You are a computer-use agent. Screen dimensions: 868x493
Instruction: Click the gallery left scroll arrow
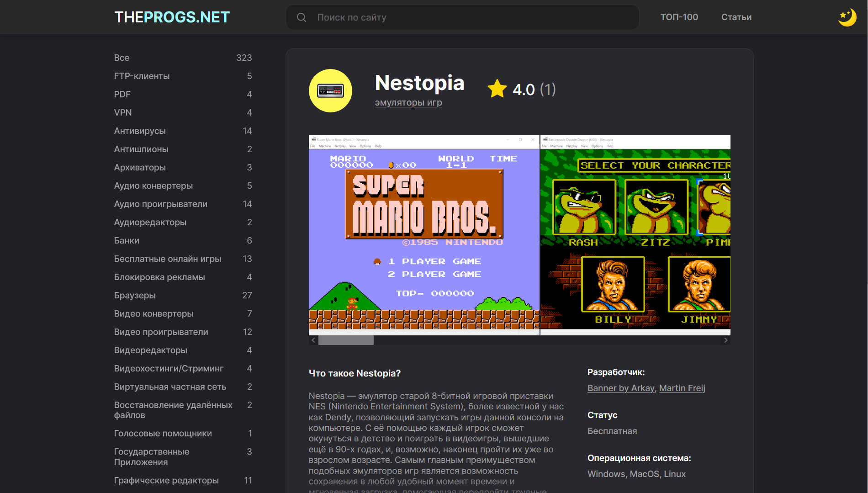coord(313,340)
